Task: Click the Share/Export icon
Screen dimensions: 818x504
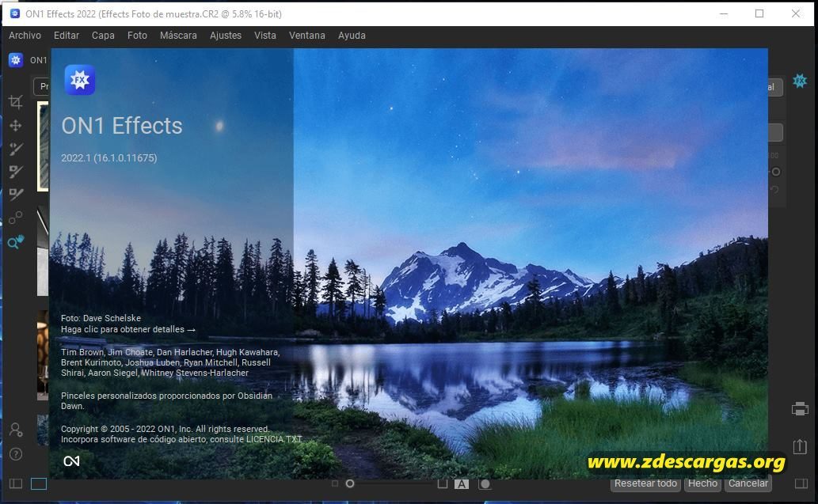Action: (x=800, y=447)
